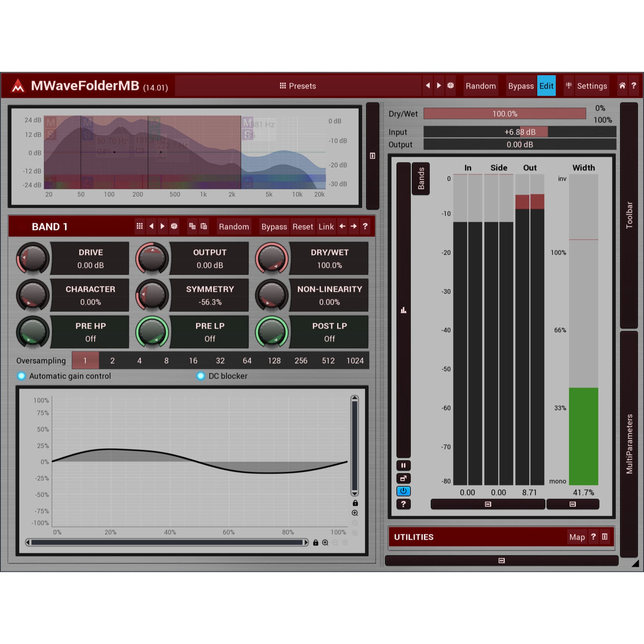Pause the meters with pause icon
The height and width of the screenshot is (644, 644).
pos(403,465)
